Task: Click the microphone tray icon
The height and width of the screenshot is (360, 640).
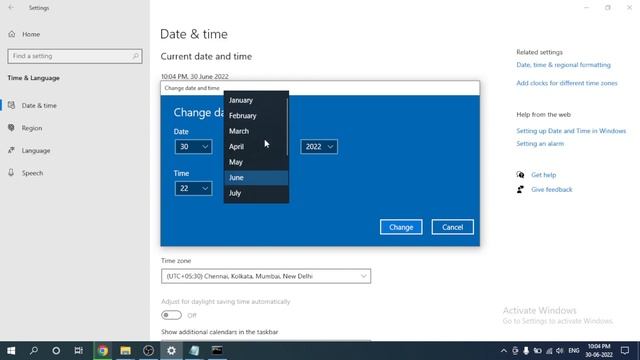Action: [526, 351]
